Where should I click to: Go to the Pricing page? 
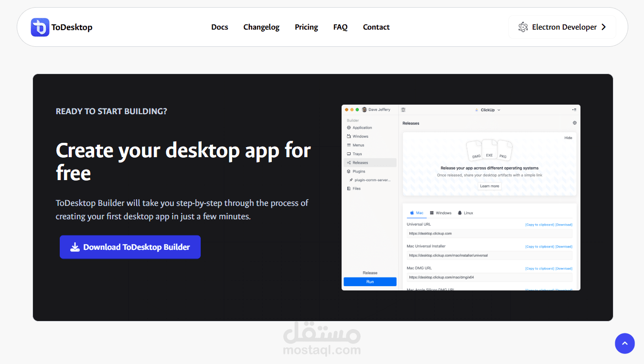click(306, 27)
